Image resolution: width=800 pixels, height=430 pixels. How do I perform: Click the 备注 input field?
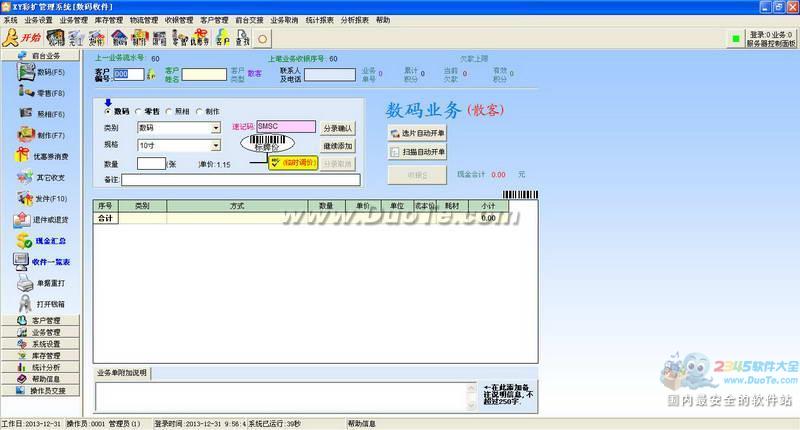(241, 180)
